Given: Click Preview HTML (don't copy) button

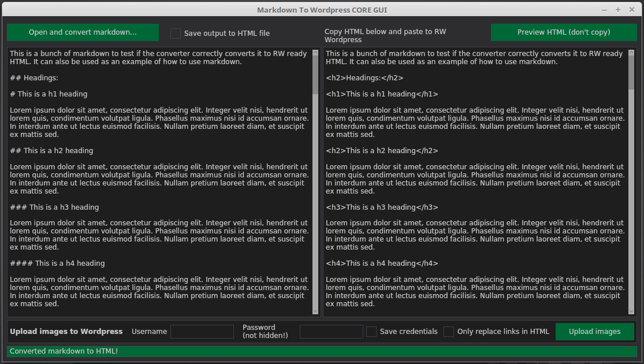Looking at the screenshot, I should (564, 32).
